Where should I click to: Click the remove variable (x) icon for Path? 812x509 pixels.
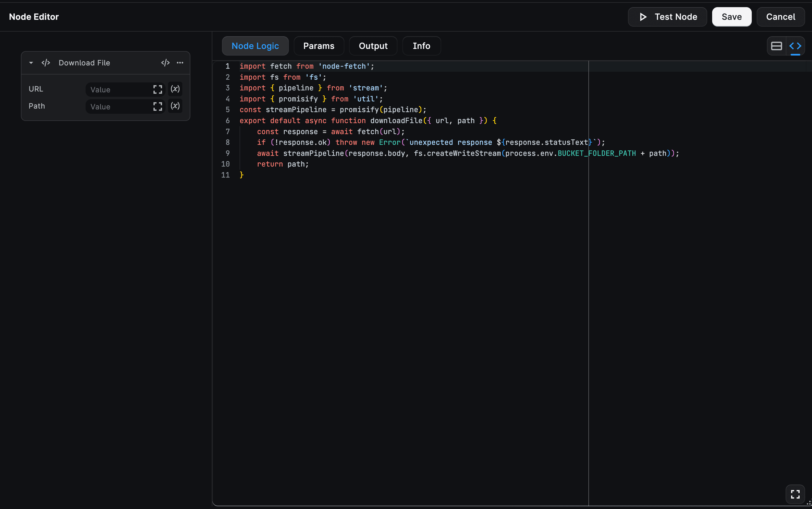[175, 106]
